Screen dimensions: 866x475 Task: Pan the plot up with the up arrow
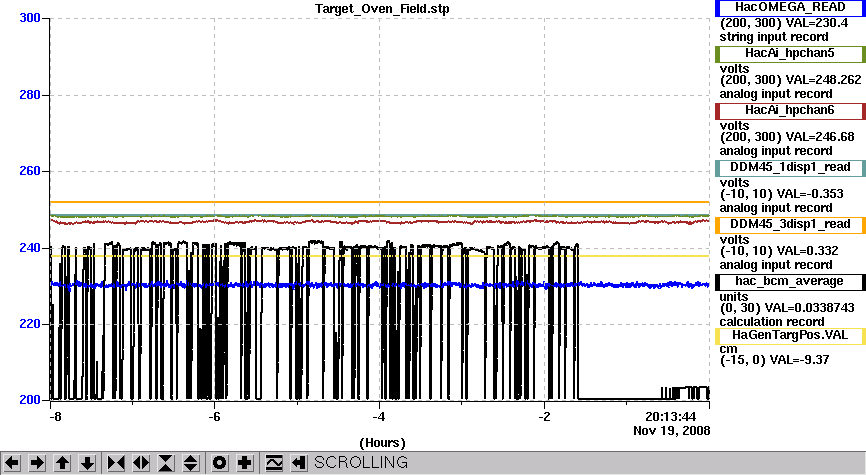coord(62,462)
